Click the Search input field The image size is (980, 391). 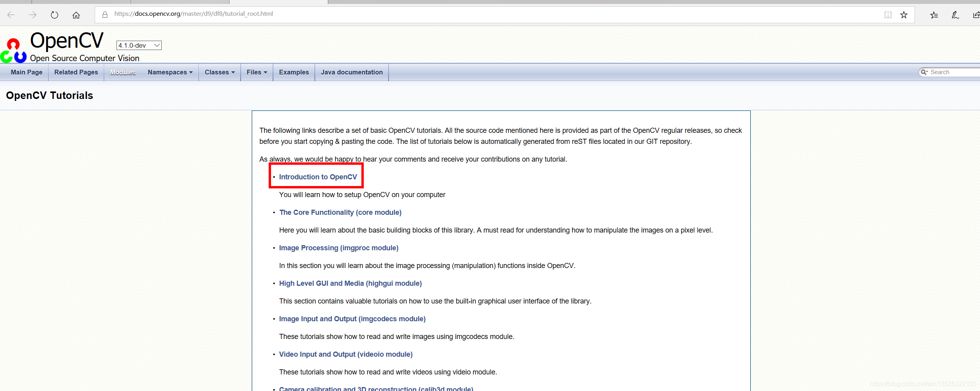point(954,72)
